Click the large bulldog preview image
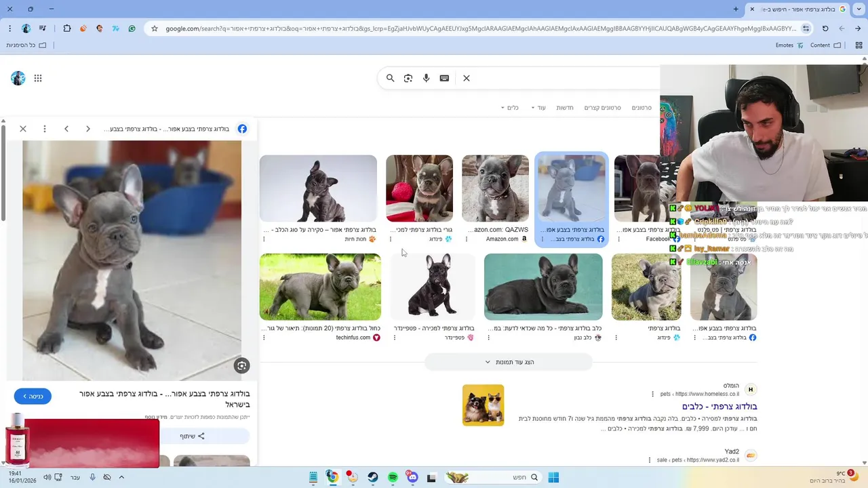868x488 pixels. click(132, 260)
